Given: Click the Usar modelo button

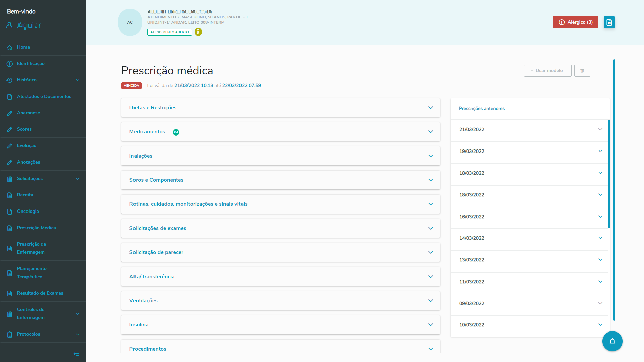Looking at the screenshot, I should tap(547, 71).
